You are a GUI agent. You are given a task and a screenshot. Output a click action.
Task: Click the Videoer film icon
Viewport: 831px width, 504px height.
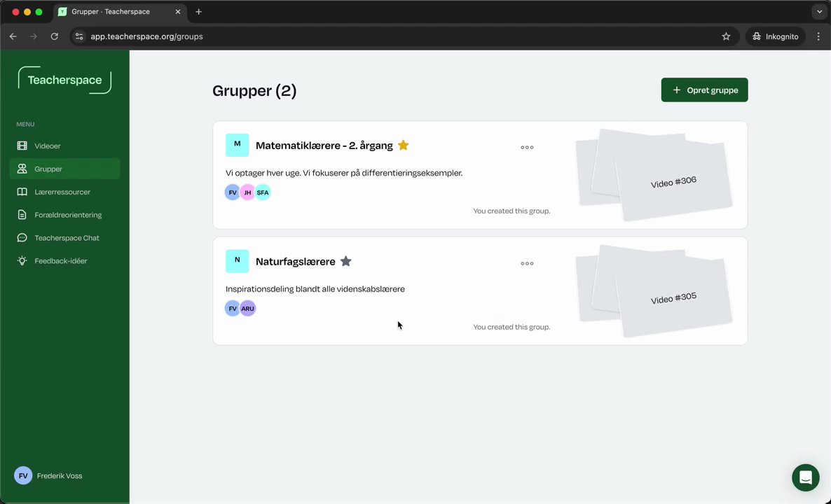(22, 146)
